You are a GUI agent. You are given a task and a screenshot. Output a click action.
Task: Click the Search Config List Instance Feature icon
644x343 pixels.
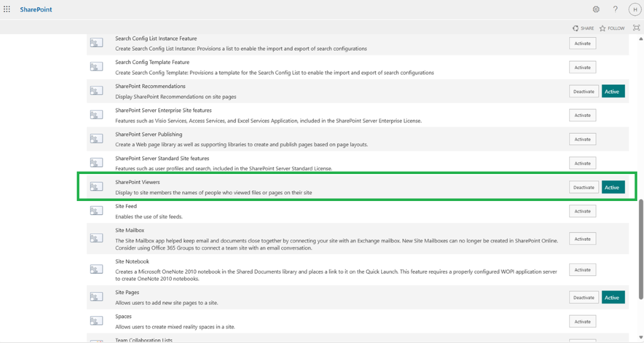(x=96, y=43)
